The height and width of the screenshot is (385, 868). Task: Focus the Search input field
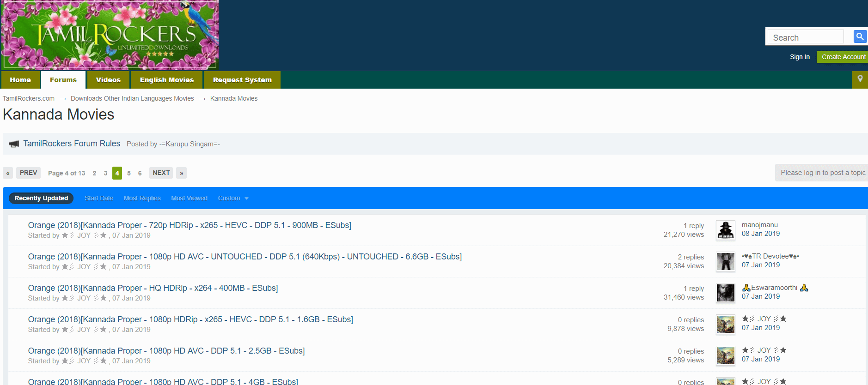(x=806, y=37)
